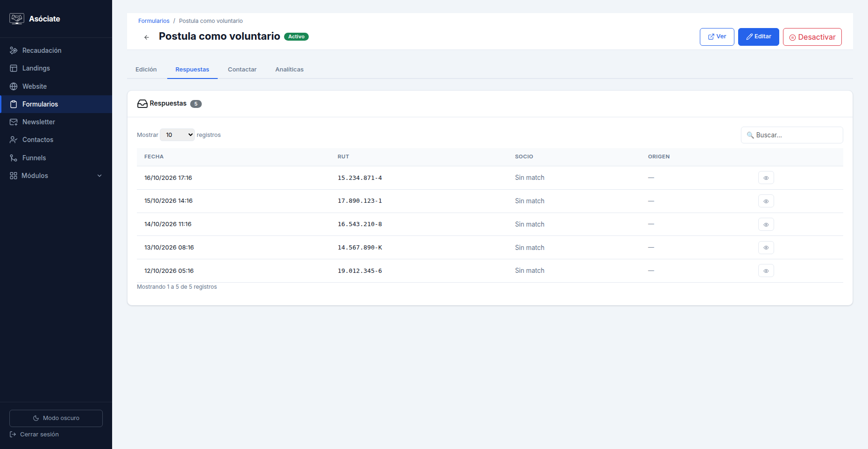Screen dimensions: 868x449
Task: Switch to the Analíticas tab
Action: click(x=289, y=70)
